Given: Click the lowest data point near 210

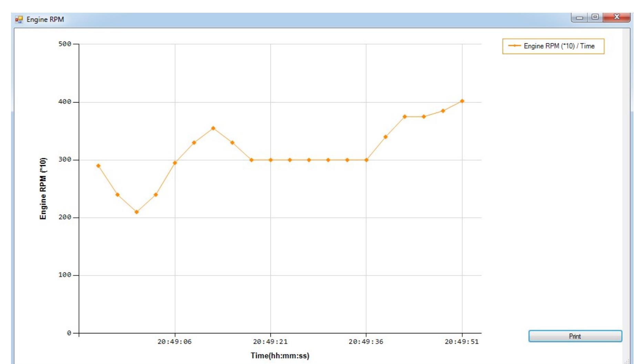Looking at the screenshot, I should pos(136,212).
